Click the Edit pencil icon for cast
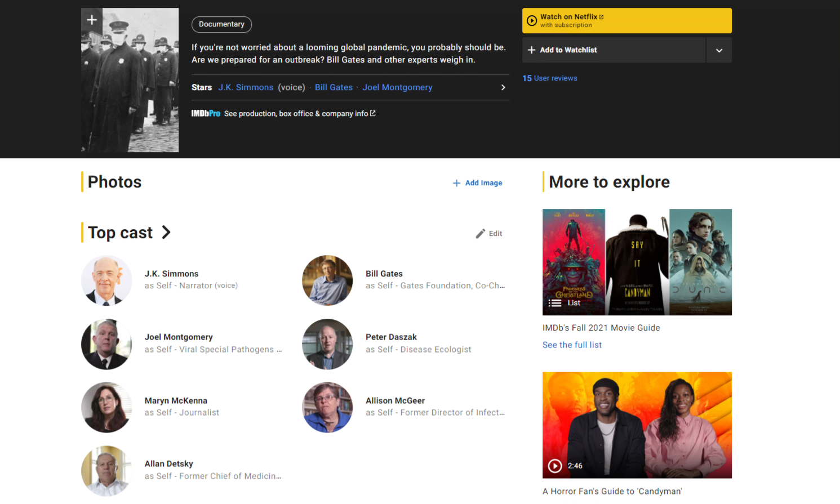The height and width of the screenshot is (504, 840). pos(481,233)
